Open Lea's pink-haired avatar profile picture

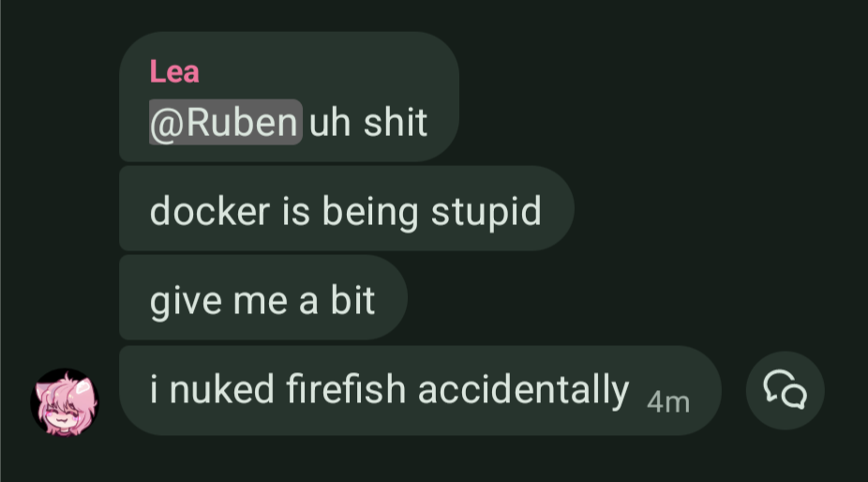point(65,402)
